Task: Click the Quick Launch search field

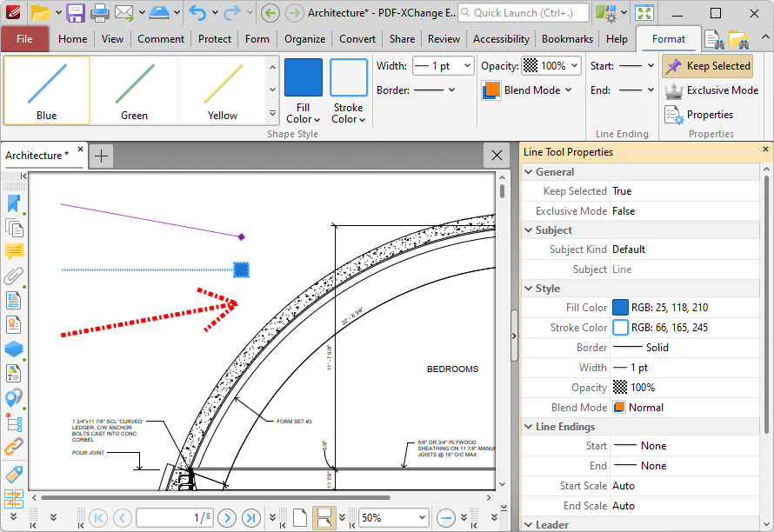Action: pos(524,13)
